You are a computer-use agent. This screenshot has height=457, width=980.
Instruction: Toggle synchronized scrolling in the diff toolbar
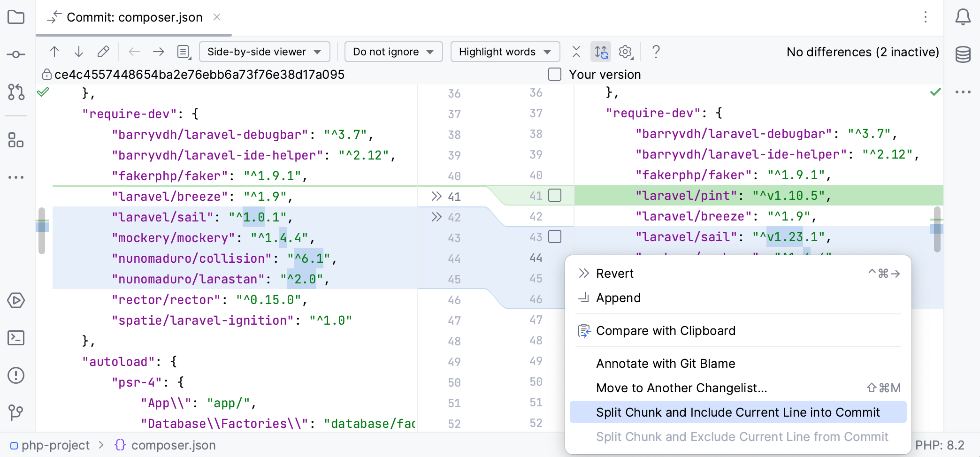click(x=601, y=52)
